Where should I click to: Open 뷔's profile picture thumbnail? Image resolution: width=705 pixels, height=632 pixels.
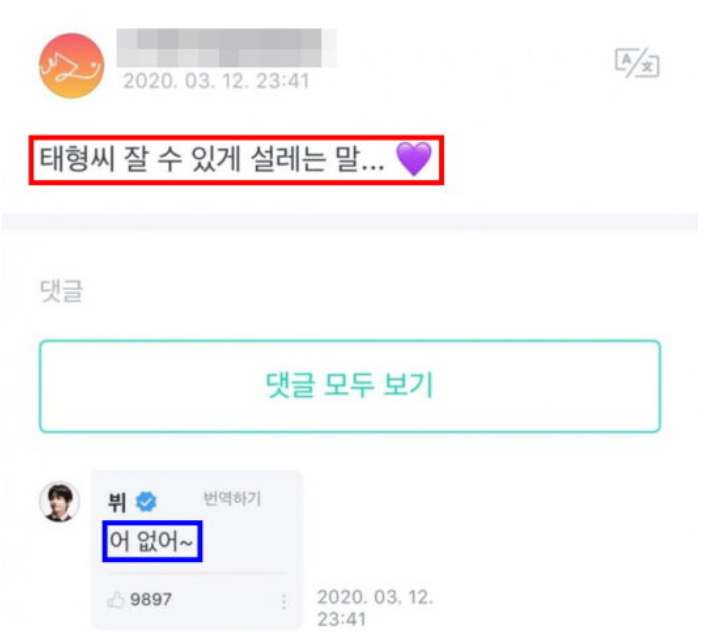(x=58, y=502)
